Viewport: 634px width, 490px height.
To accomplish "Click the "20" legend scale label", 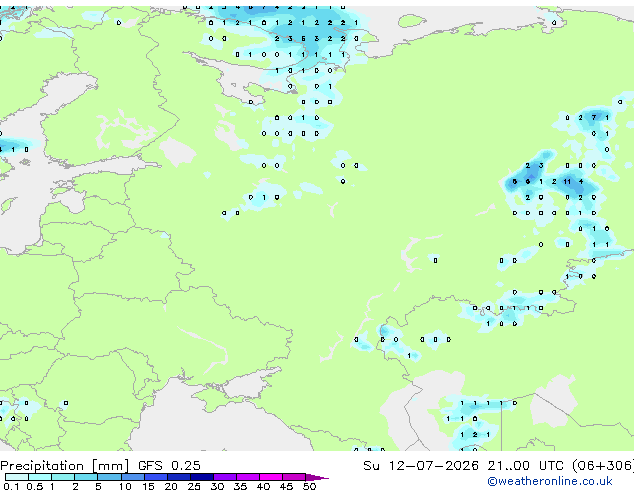I will pyautogui.click(x=171, y=486).
